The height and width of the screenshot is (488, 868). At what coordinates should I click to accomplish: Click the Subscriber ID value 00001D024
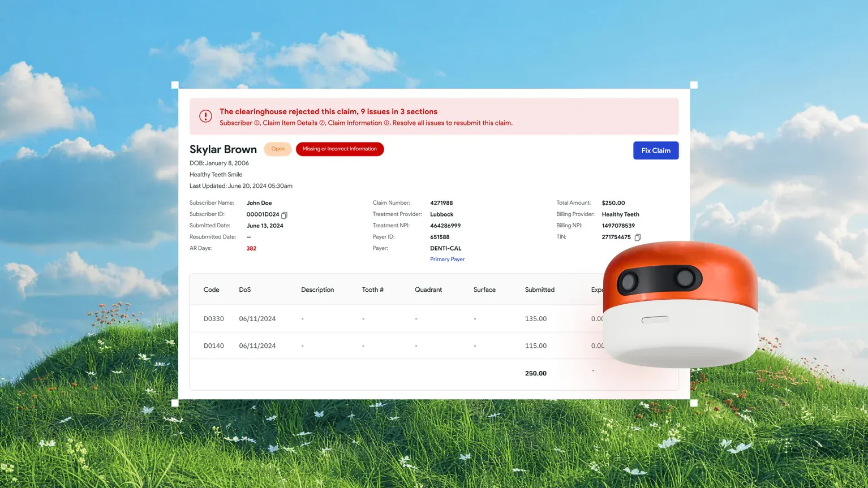point(263,215)
